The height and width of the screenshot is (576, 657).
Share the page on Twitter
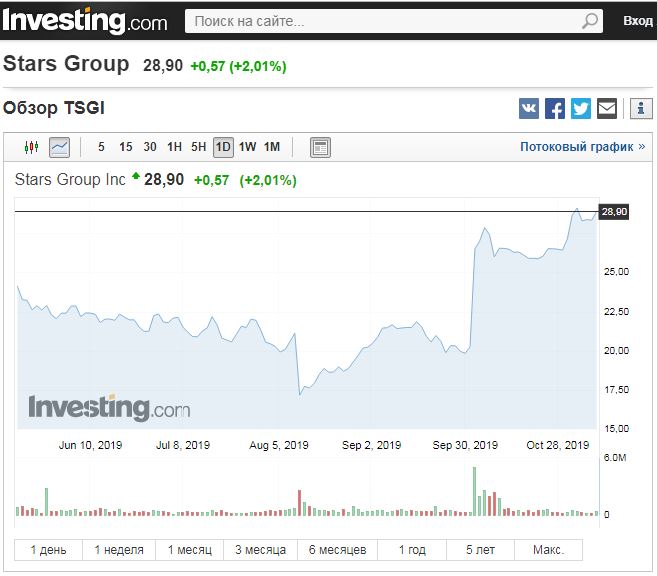point(581,108)
